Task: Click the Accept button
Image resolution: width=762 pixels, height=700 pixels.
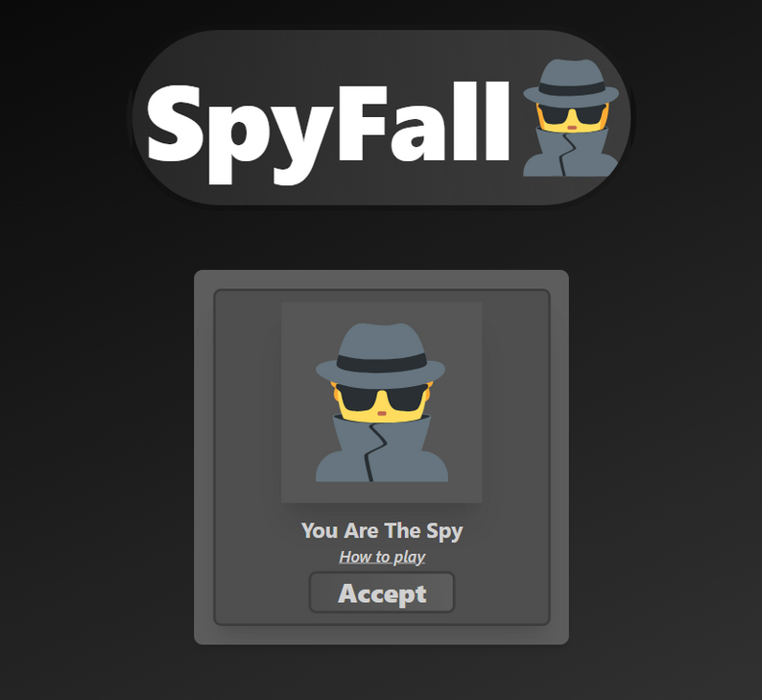Action: [x=382, y=592]
